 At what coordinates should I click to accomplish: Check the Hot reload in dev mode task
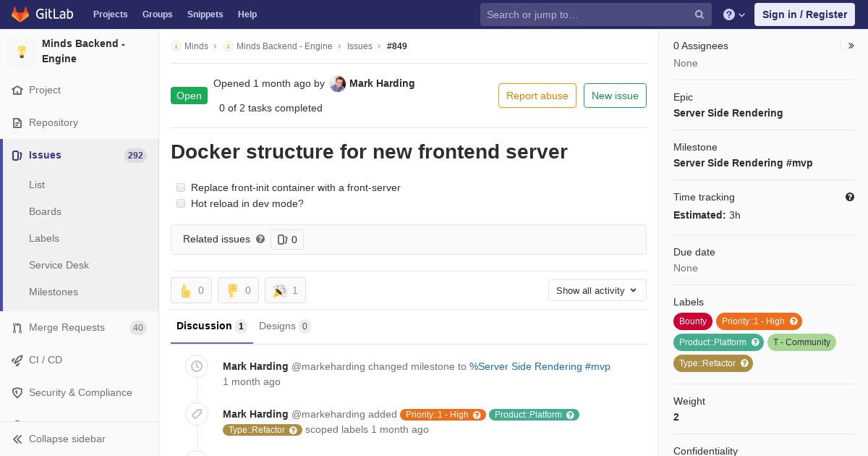(x=181, y=203)
